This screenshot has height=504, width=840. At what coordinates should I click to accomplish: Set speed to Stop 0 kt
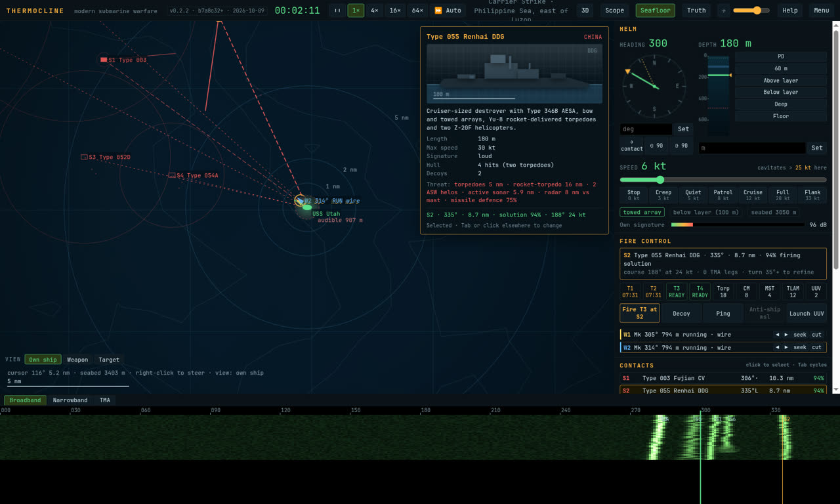[x=633, y=196]
